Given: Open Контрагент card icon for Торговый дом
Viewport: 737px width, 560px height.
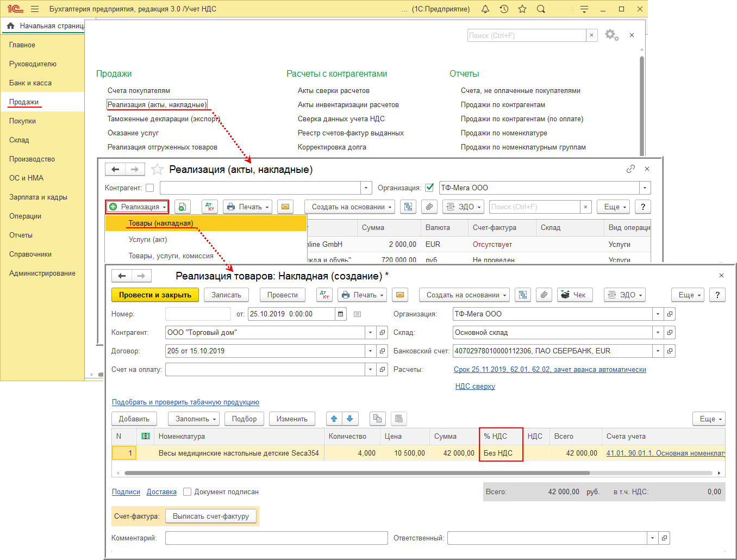Looking at the screenshot, I should coord(383,332).
